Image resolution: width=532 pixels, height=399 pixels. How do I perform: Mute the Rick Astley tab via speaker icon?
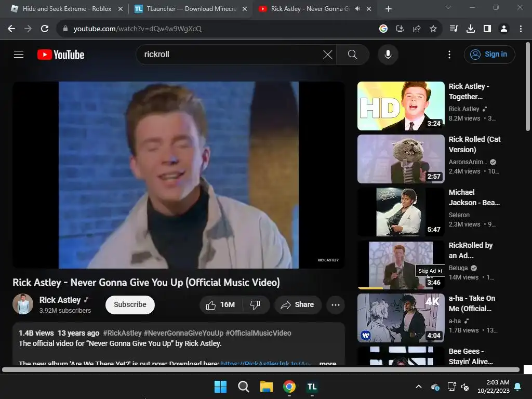(357, 9)
